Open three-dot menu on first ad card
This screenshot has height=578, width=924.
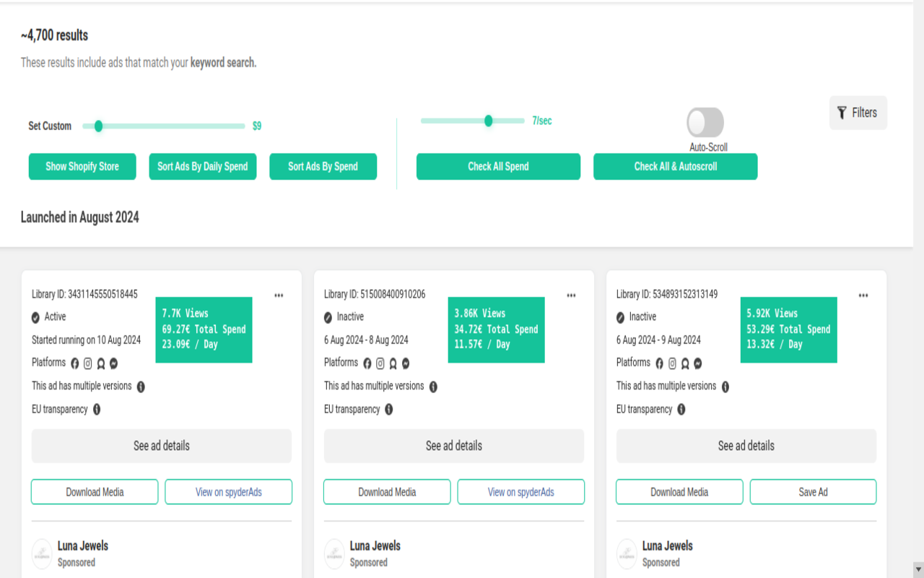(x=279, y=296)
